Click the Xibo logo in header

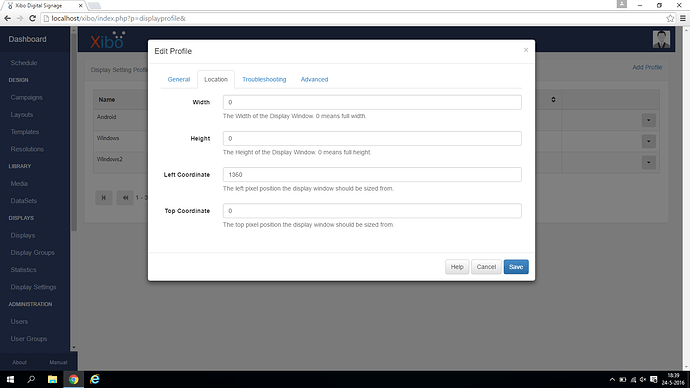(x=108, y=40)
